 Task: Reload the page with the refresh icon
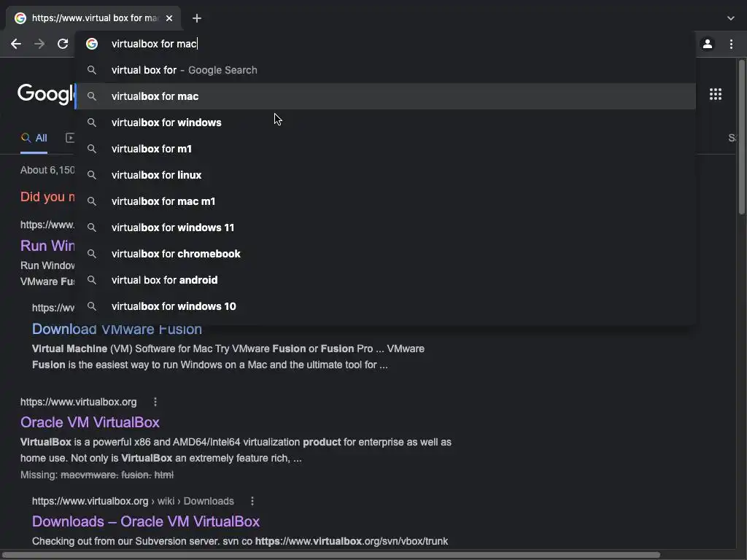click(x=63, y=44)
